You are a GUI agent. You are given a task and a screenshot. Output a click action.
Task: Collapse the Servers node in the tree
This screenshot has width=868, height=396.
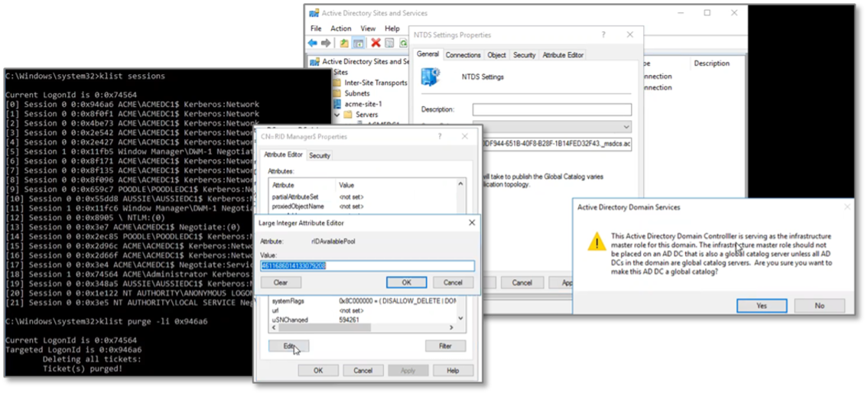coord(336,115)
